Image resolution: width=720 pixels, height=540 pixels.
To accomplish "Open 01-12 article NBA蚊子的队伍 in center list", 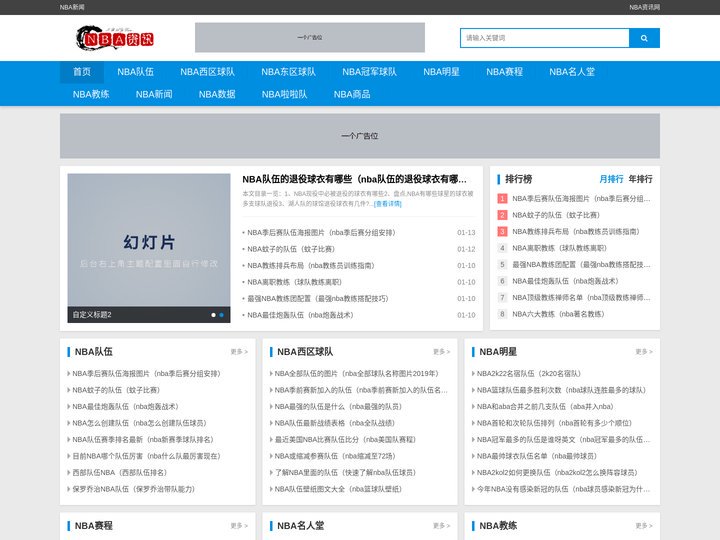I will coord(291,249).
